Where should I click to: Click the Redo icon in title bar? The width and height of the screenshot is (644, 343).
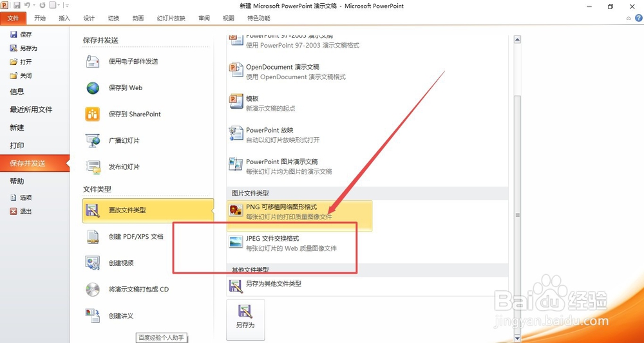click(42, 6)
